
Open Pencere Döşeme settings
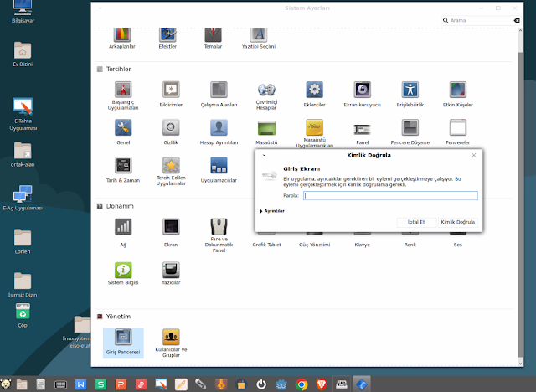(410, 132)
